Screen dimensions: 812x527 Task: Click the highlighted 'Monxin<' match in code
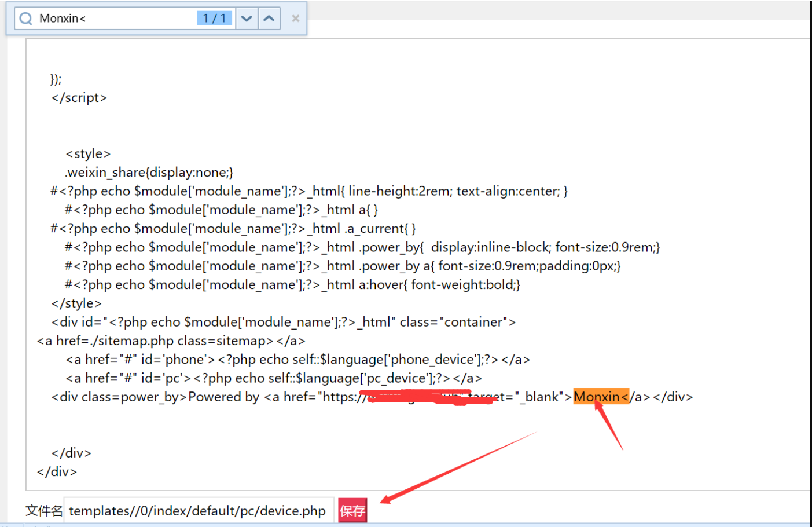601,397
